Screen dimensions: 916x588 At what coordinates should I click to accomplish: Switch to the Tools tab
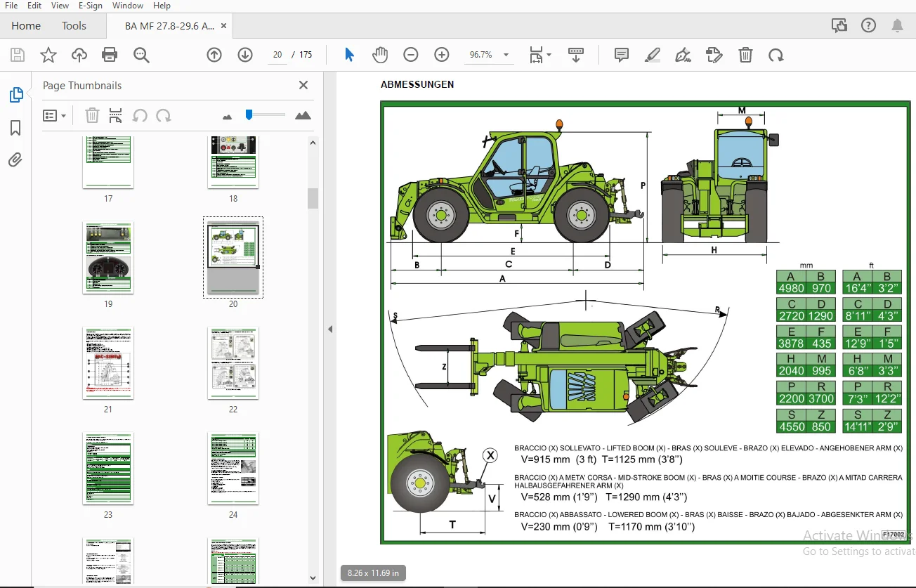tap(74, 26)
